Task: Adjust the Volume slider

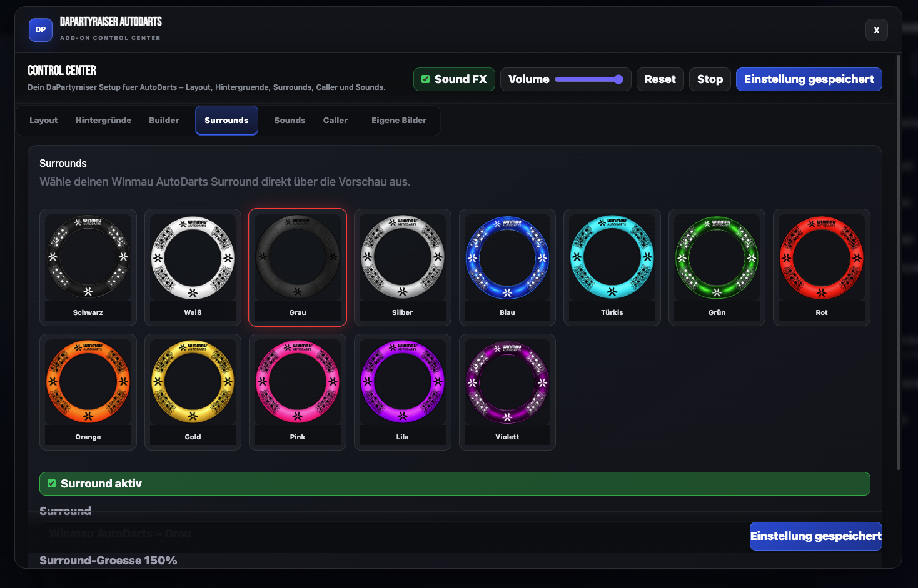Action: tap(589, 79)
